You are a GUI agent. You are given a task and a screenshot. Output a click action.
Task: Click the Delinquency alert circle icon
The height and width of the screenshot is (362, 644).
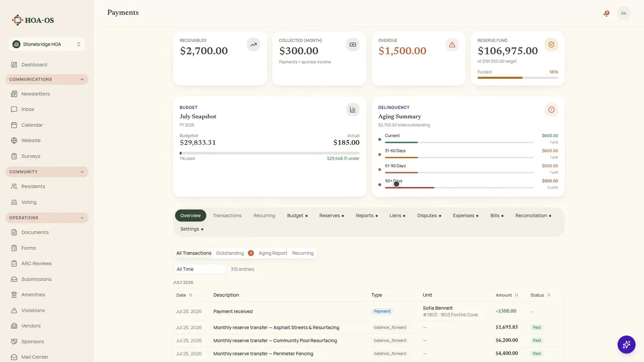pos(551,109)
